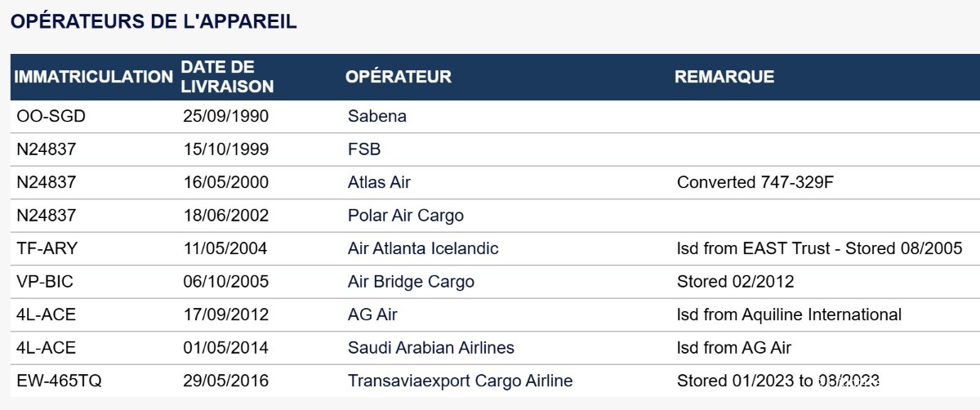The height and width of the screenshot is (410, 980).
Task: Click the Air Bridge Cargo link
Action: (411, 282)
